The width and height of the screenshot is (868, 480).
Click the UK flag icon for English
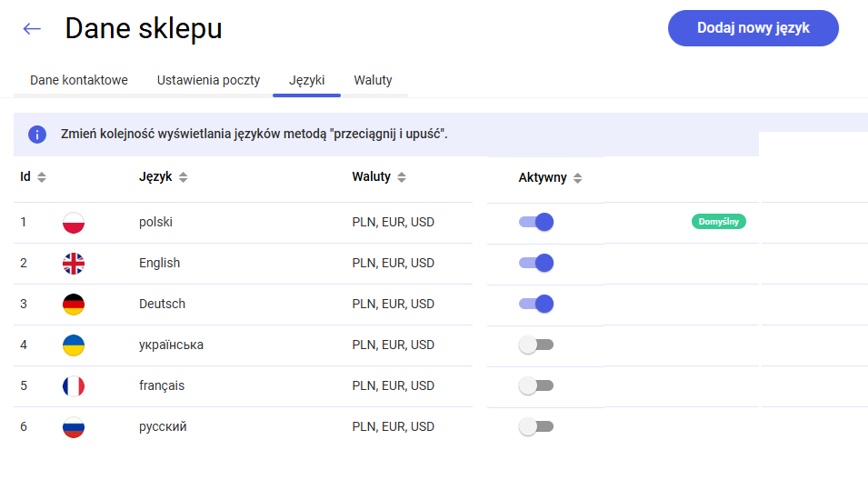tap(74, 264)
